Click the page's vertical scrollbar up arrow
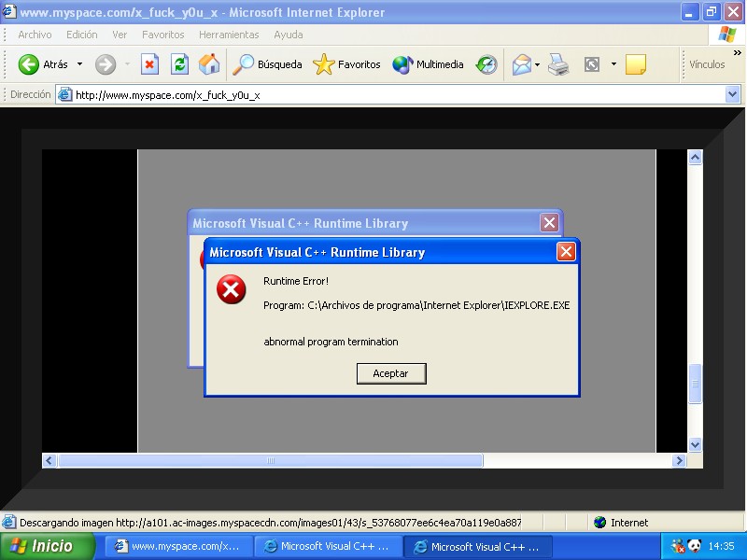 point(695,157)
